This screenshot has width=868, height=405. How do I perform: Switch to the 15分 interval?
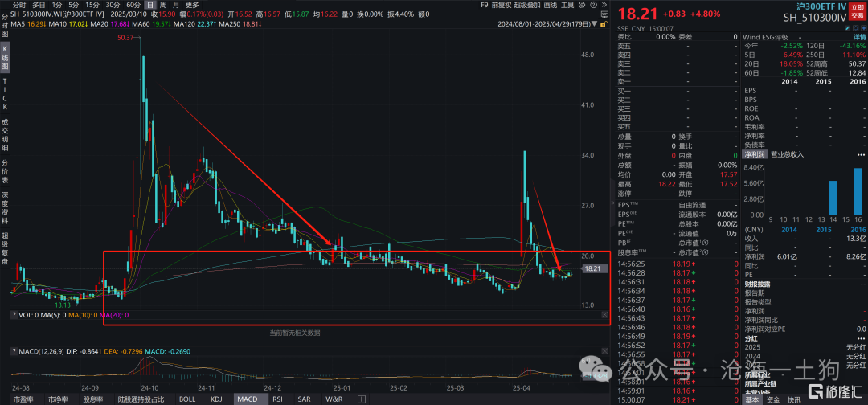(92, 5)
